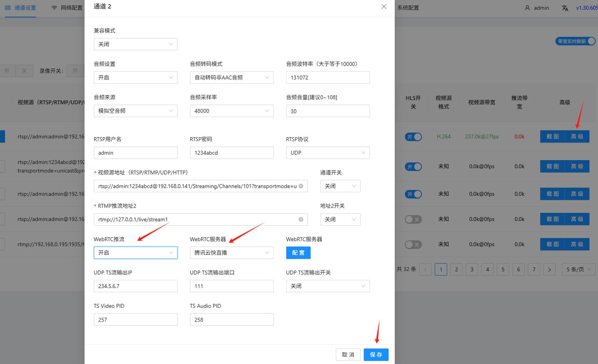Toggle HLS switch in the first row

click(x=413, y=137)
